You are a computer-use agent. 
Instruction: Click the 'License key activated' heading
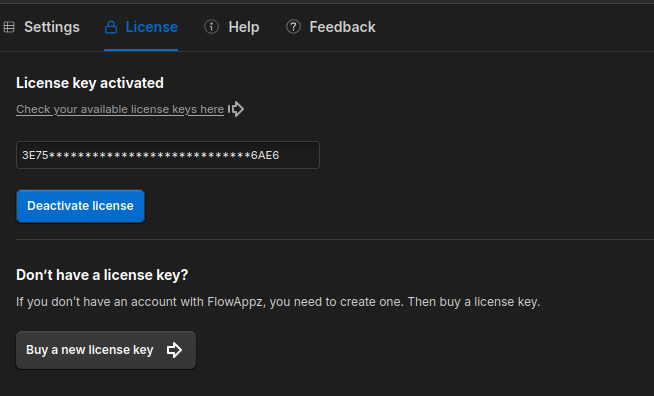90,83
